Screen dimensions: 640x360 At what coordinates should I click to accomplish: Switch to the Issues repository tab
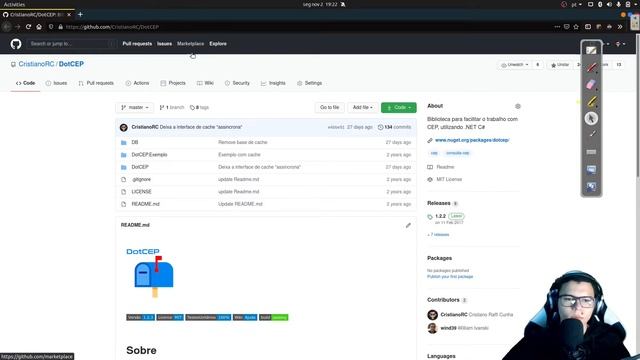pos(56,83)
